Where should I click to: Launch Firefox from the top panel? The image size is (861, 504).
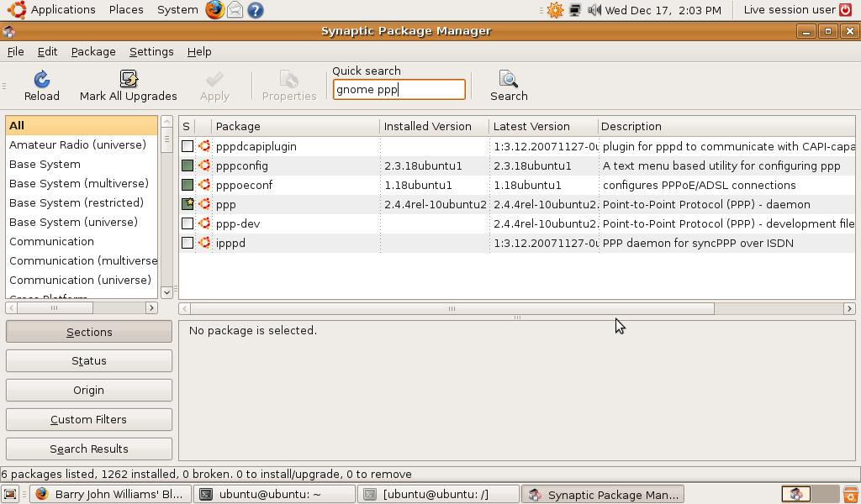(214, 10)
